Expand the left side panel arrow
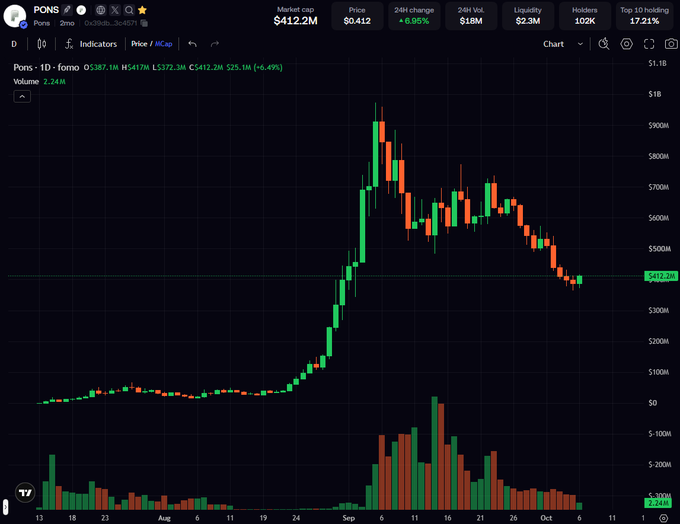This screenshot has width=680, height=524. [x=5, y=506]
